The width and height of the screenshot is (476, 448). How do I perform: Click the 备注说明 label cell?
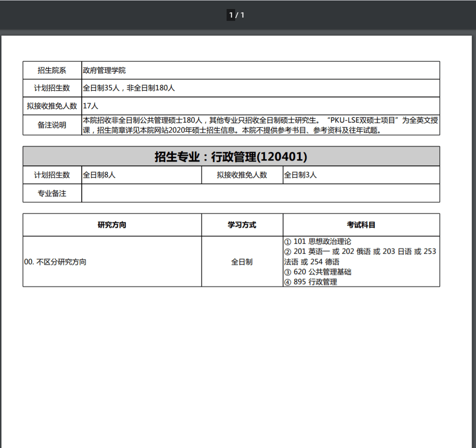(52, 125)
